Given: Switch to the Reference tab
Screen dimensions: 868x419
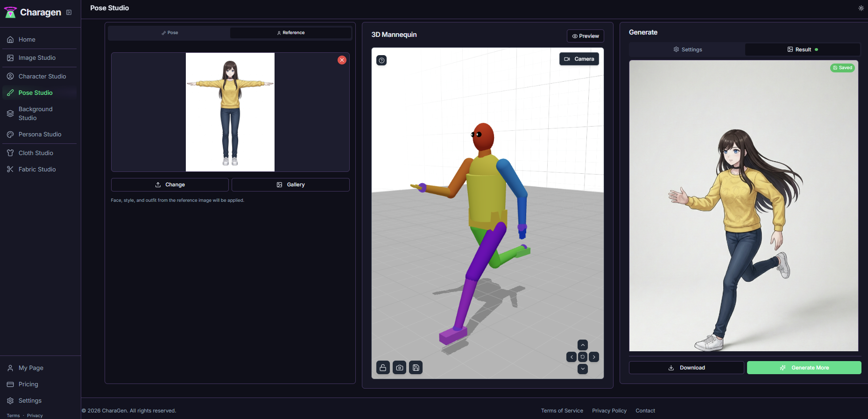Looking at the screenshot, I should 290,33.
